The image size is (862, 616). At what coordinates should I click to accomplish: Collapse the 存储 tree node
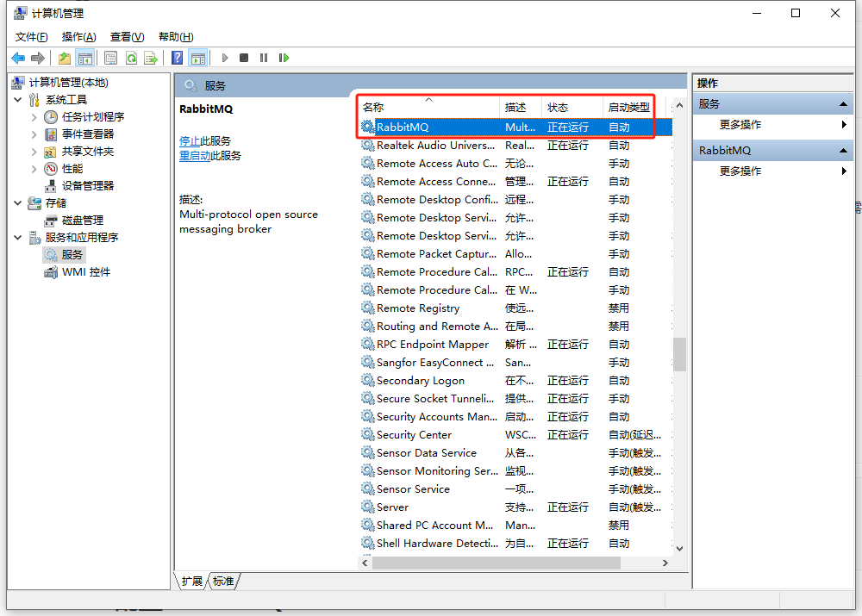18,203
